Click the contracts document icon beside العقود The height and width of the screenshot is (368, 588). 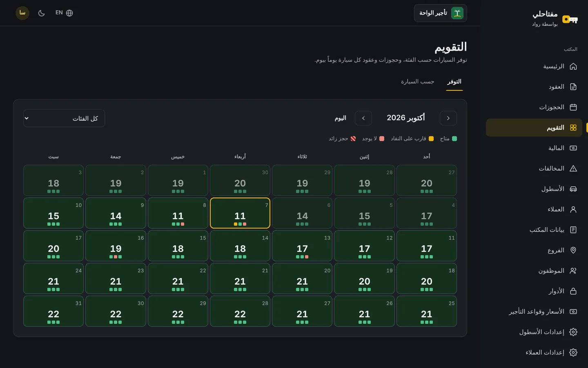tap(573, 87)
